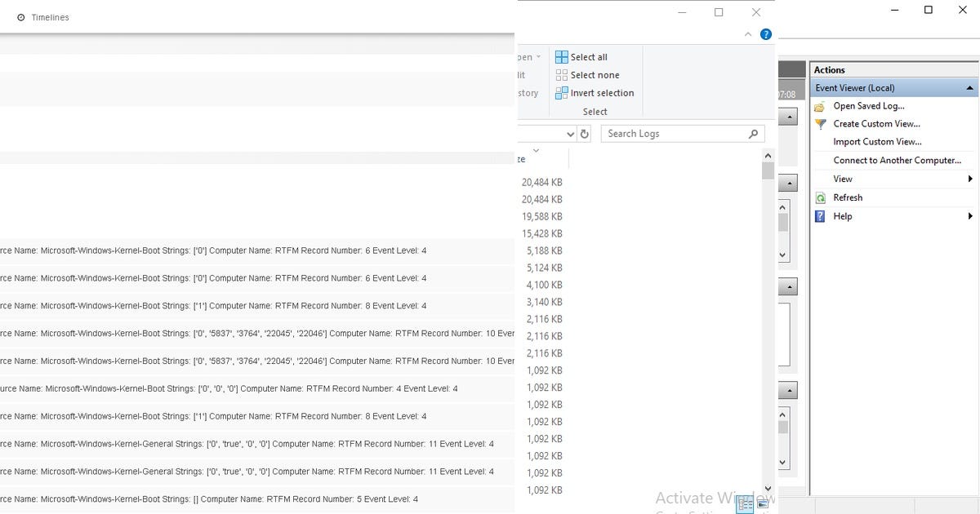
Task: Click Invert selection in the ribbon
Action: tap(595, 93)
